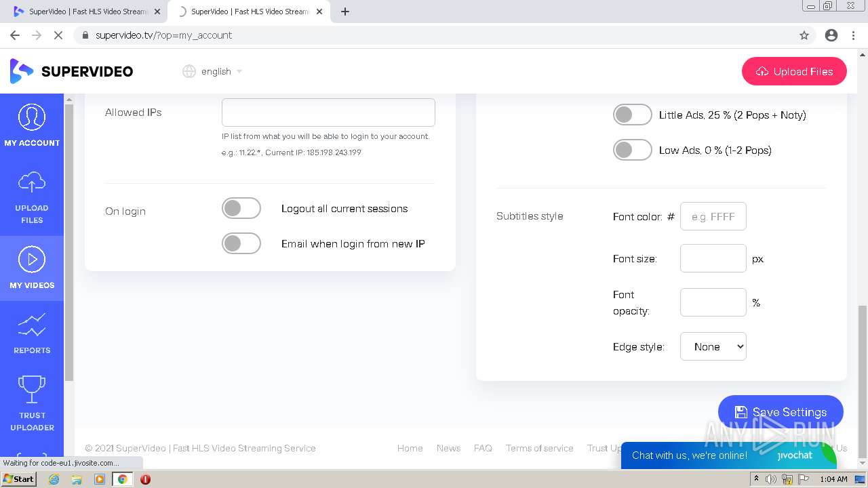This screenshot has width=868, height=488.
Task: Enable Low Ads 0% option
Action: [633, 150]
